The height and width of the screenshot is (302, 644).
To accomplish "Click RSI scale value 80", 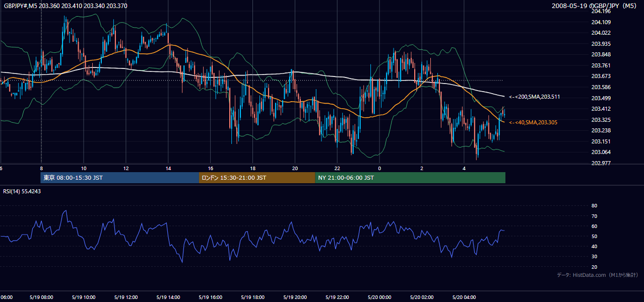I will pos(594,206).
